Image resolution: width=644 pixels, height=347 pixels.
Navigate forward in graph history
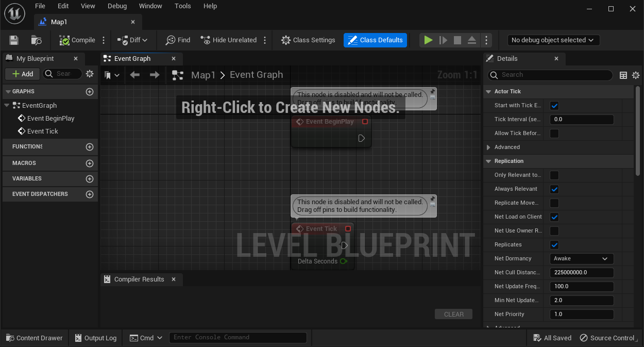click(x=155, y=75)
